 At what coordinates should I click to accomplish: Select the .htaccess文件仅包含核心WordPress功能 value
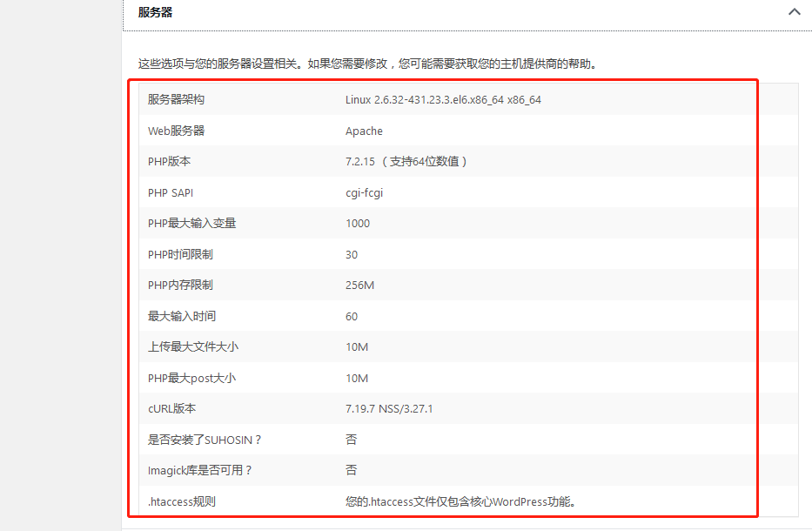[461, 501]
